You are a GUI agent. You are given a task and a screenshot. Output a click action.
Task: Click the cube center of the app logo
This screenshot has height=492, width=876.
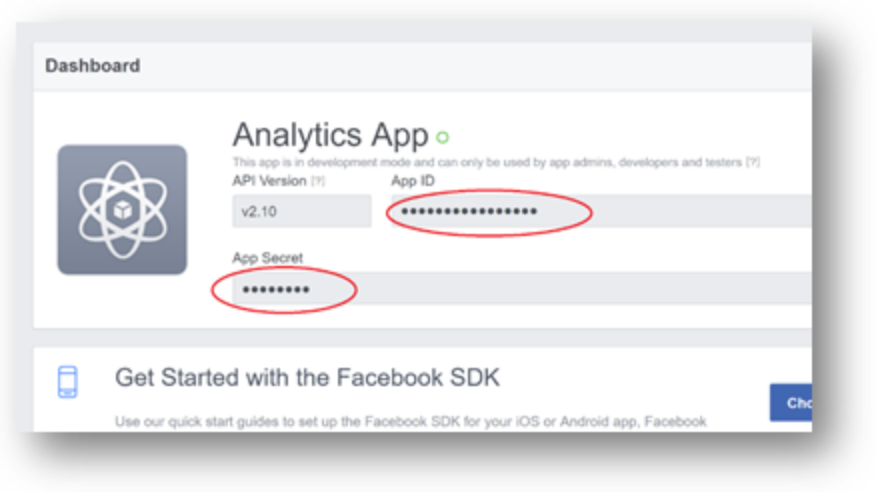point(122,210)
